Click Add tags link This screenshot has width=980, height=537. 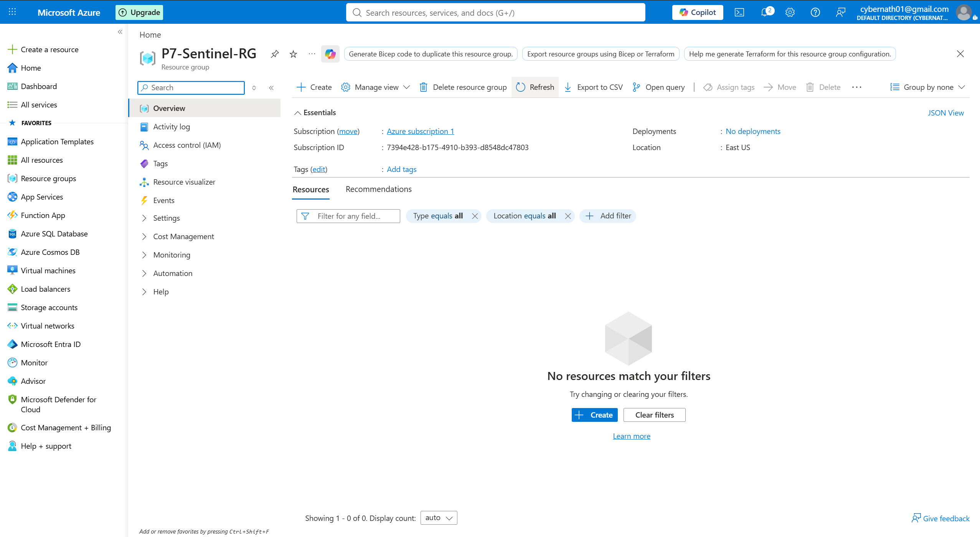pyautogui.click(x=401, y=169)
